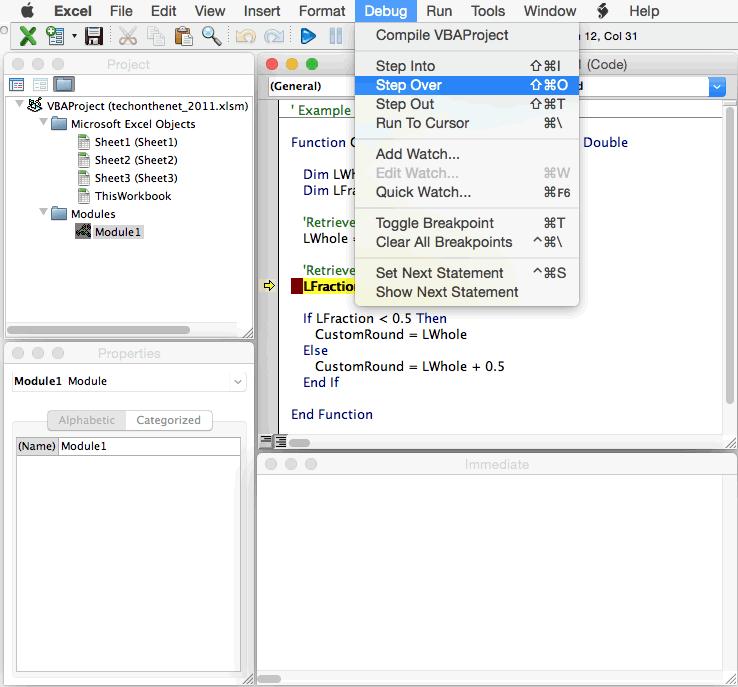738x687 pixels.
Task: Click the Save floppy disk icon
Action: [94, 36]
